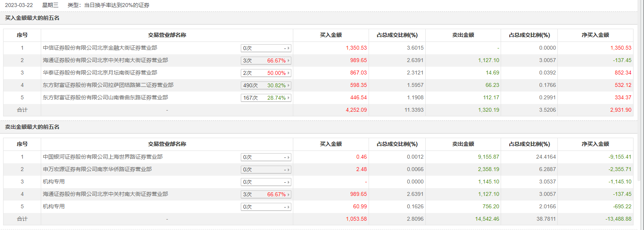This screenshot has width=644, height=230.
Task: Click 卖出金额 column header in the 卖出金额最大 table
Action: (463, 144)
